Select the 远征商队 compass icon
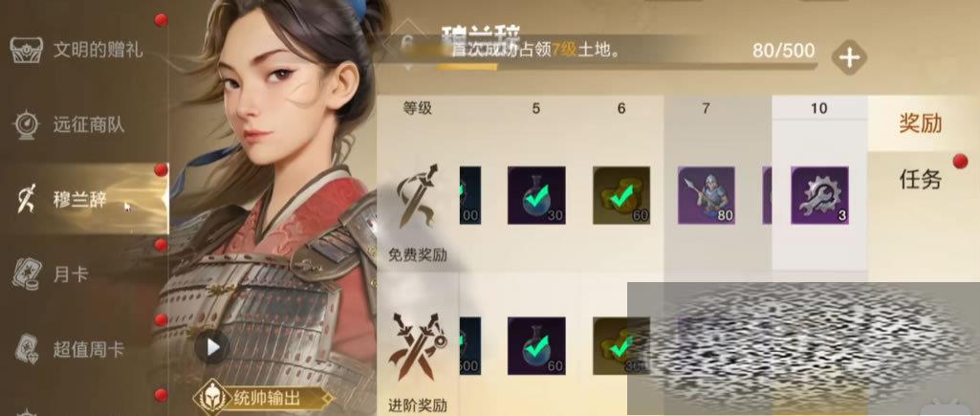Image resolution: width=980 pixels, height=416 pixels. coord(26,124)
